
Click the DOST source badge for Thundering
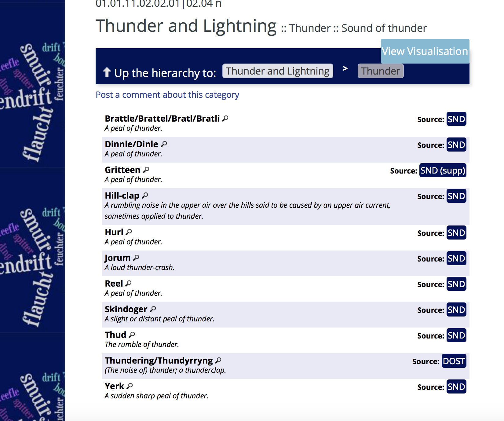tap(454, 361)
